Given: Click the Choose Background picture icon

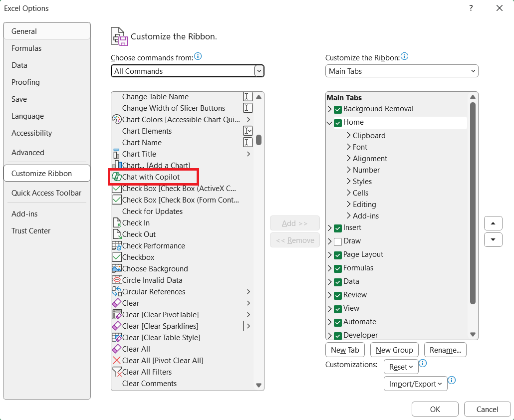Looking at the screenshot, I should (117, 269).
